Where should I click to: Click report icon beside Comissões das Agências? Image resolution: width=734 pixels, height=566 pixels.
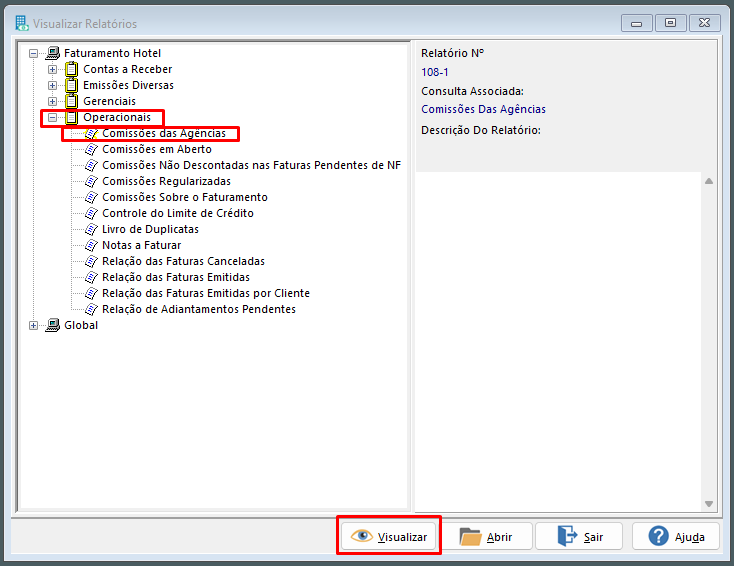click(91, 133)
